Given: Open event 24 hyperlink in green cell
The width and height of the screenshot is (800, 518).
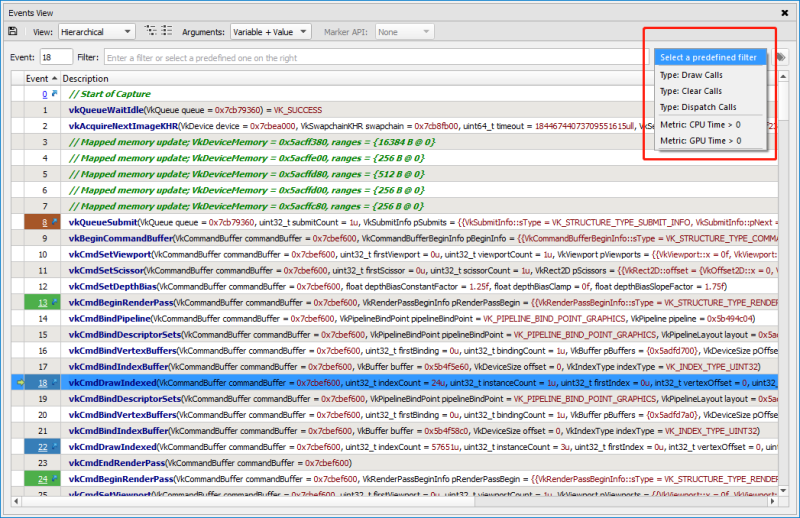Looking at the screenshot, I should coord(43,479).
